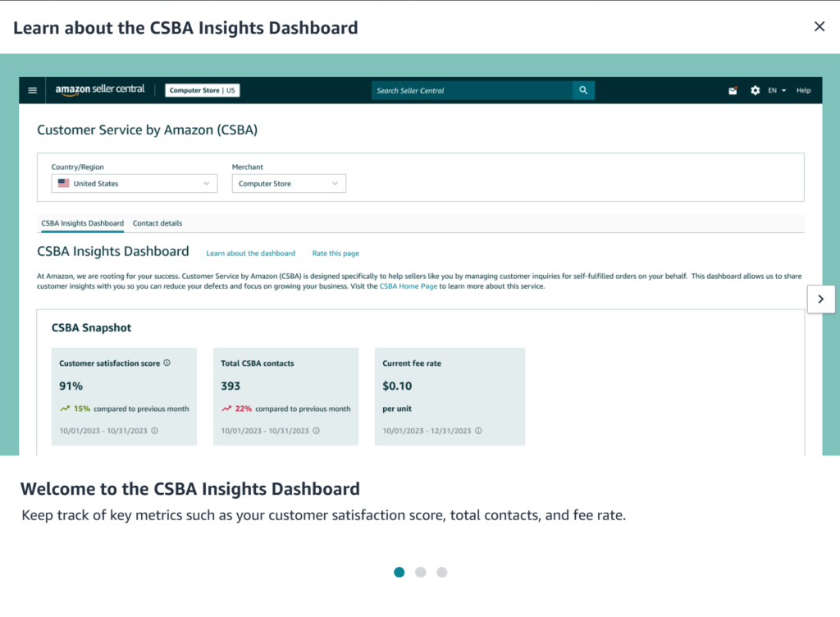Close the Learn about CSBA Insights dialog
This screenshot has height=617, width=840.
pyautogui.click(x=819, y=26)
